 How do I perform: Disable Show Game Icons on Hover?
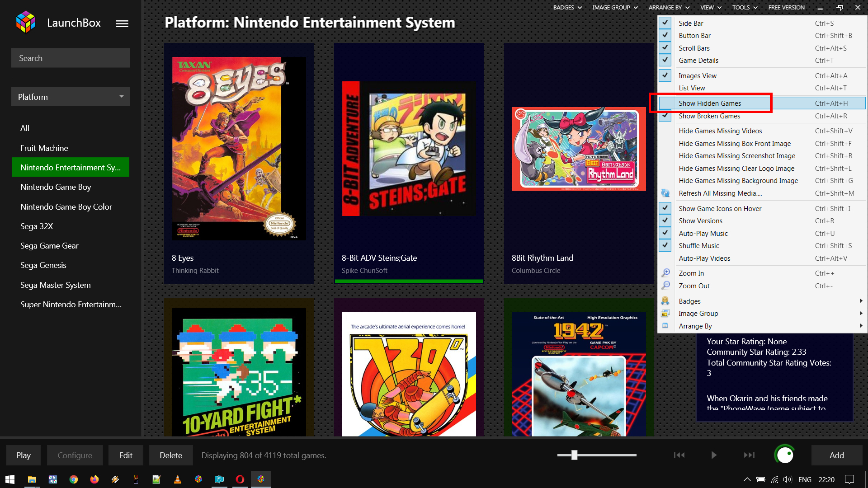pyautogui.click(x=762, y=209)
